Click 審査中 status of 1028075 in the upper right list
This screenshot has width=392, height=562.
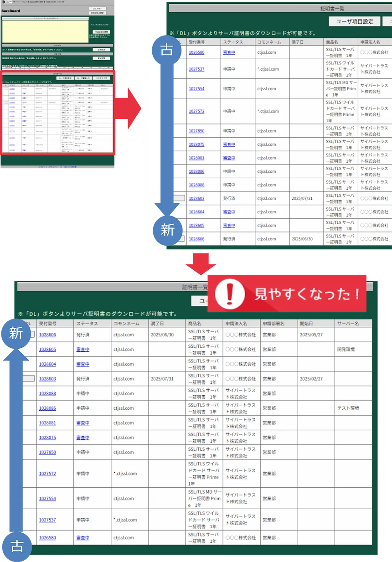click(x=229, y=144)
